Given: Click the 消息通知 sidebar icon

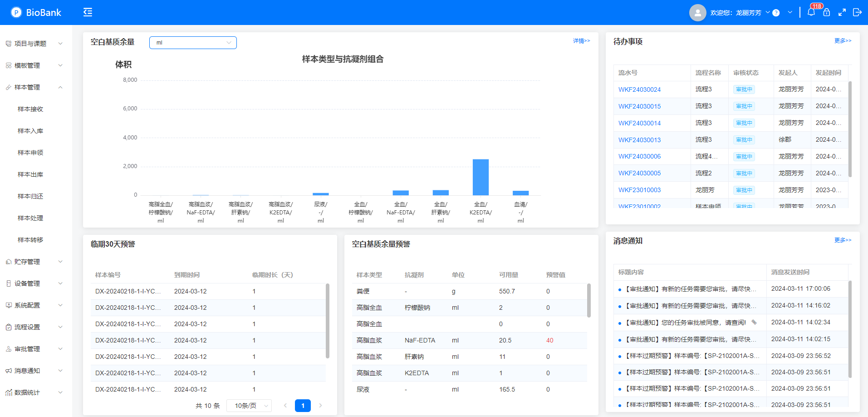Looking at the screenshot, I should 9,371.
